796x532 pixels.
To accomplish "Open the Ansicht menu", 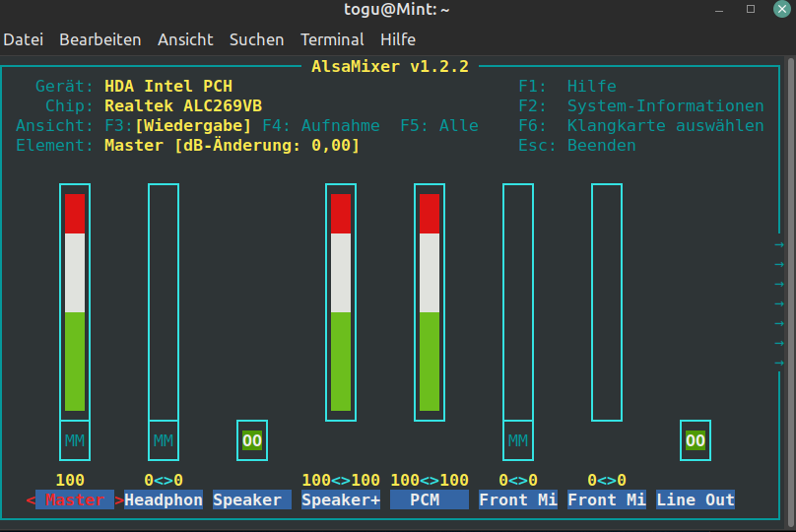I will click(x=185, y=39).
